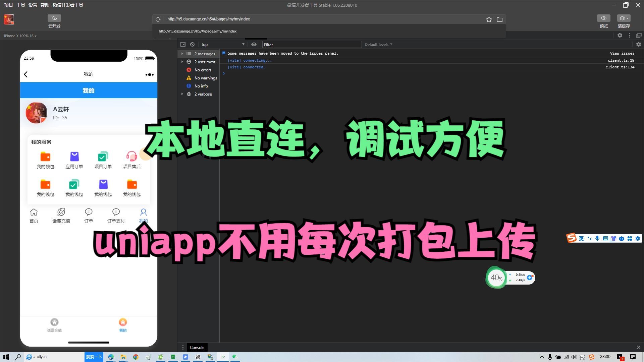Click the Sogou toolbox grid icon
This screenshot has height=362, width=644.
pos(630,238)
